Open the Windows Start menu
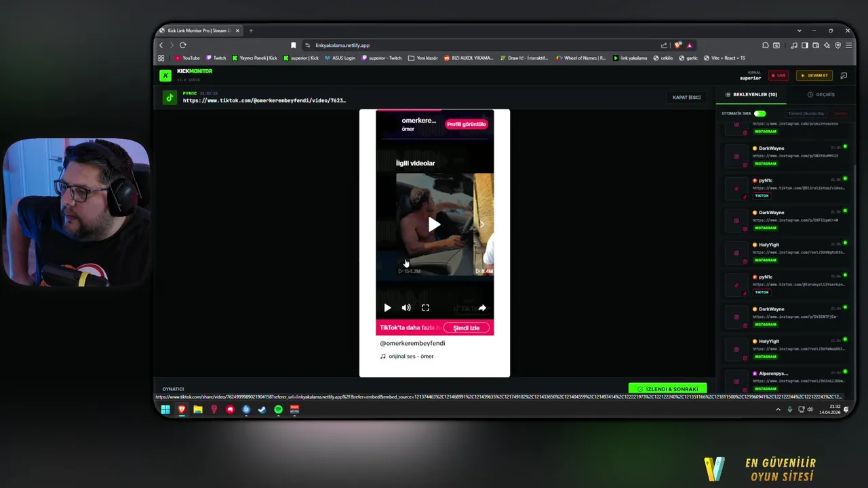 pyautogui.click(x=165, y=409)
